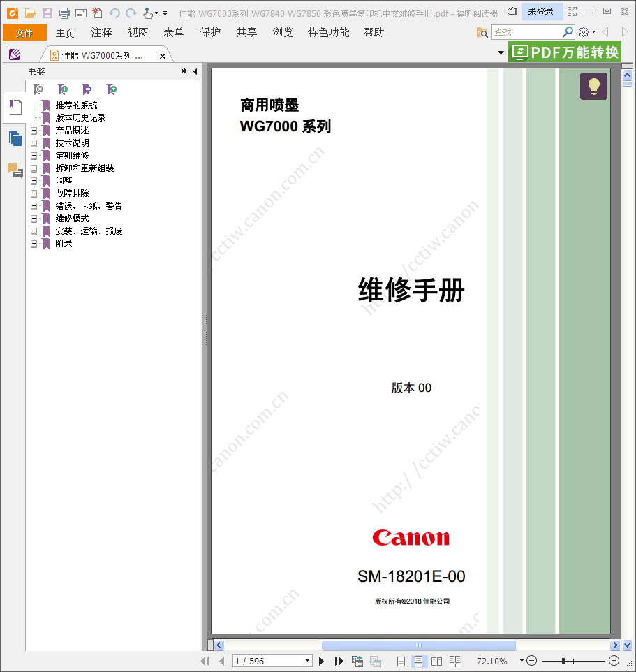636x672 pixels.
Task: Open the comments panel icon
Action: [15, 170]
